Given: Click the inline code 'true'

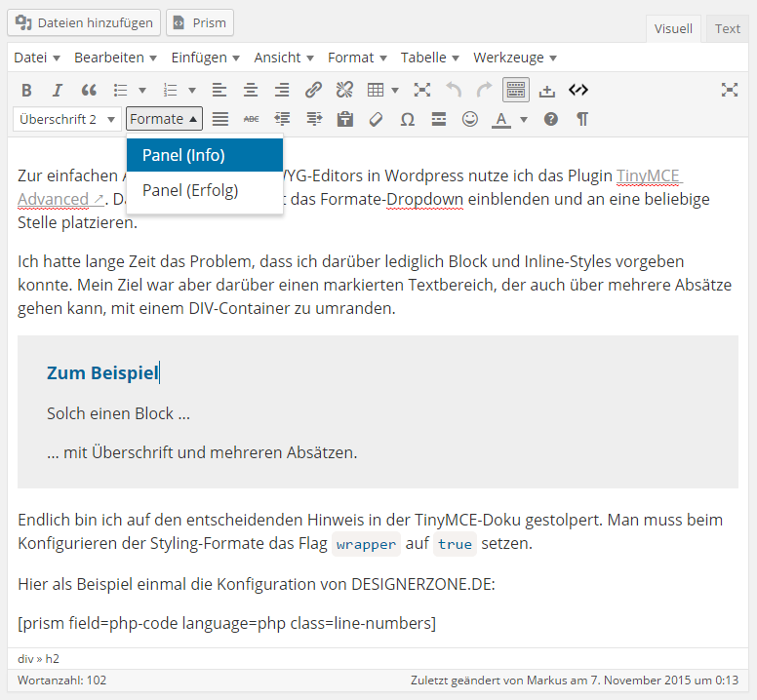Looking at the screenshot, I should click(x=455, y=544).
